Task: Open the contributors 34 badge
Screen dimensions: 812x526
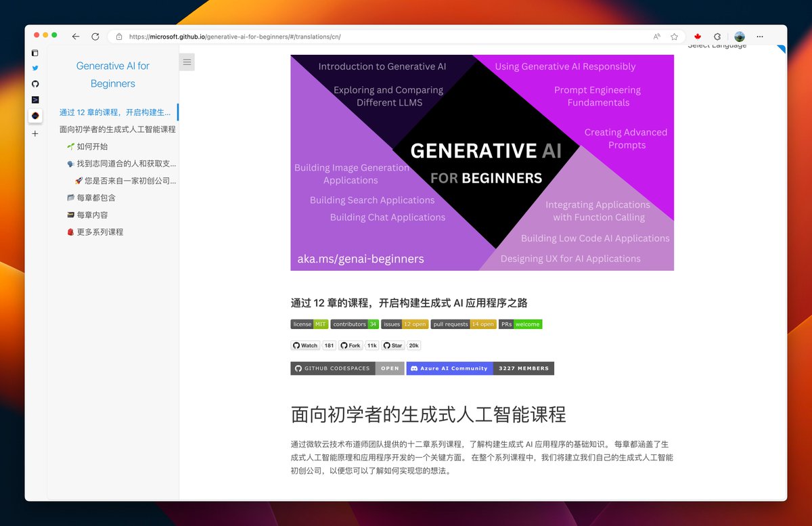Action: [355, 324]
